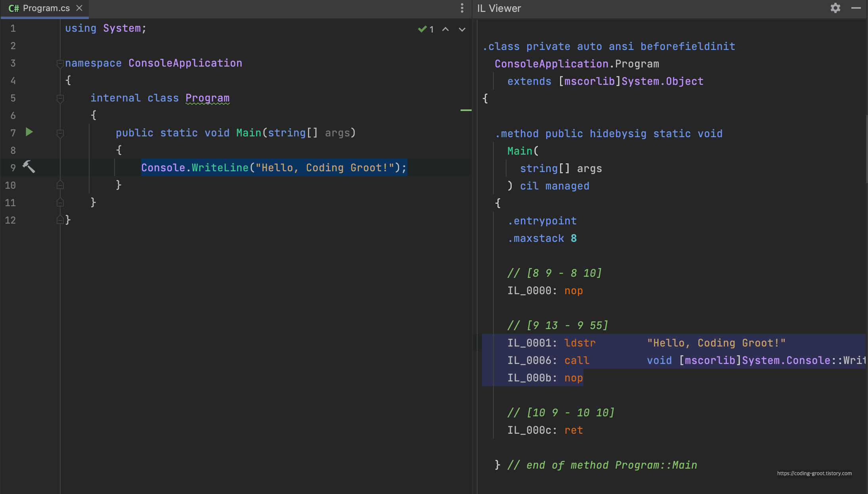Click the Program class name in code
868x494 pixels.
[x=207, y=98]
